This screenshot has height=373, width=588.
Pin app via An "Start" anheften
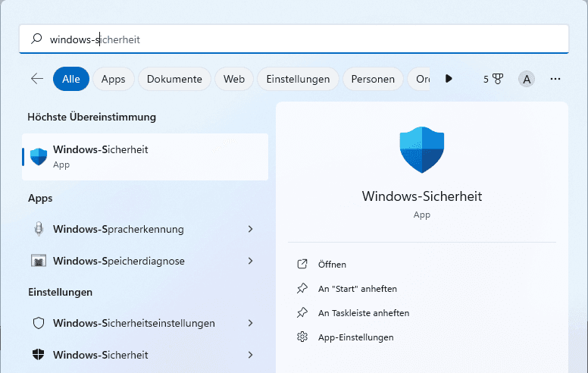click(x=357, y=289)
